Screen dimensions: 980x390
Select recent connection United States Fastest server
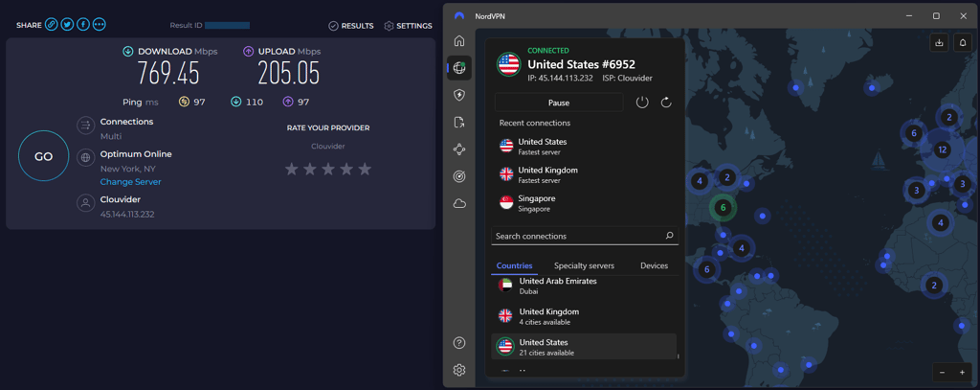click(x=585, y=146)
